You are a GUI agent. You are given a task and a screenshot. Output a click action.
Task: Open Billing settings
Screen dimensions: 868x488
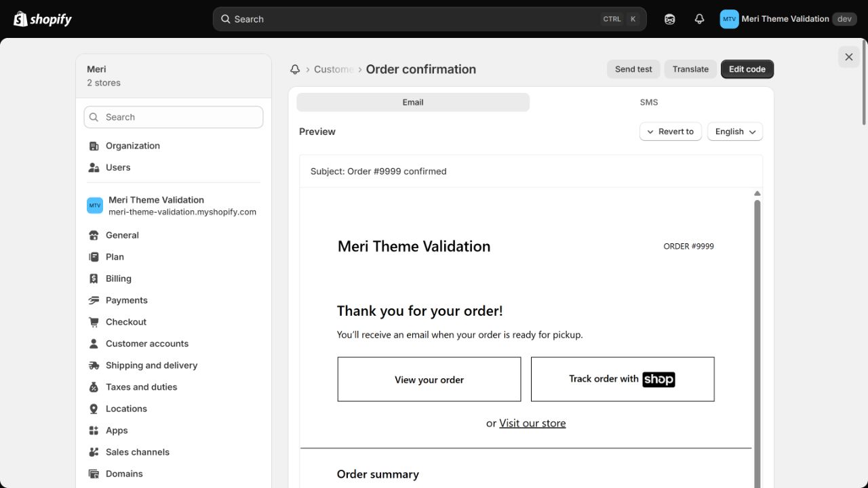pyautogui.click(x=174, y=279)
